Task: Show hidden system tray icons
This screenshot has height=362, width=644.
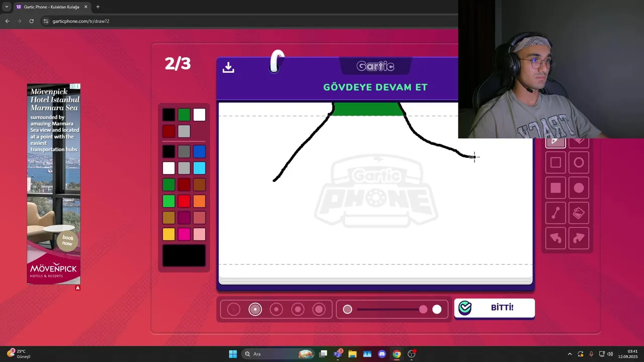Action: [570, 354]
